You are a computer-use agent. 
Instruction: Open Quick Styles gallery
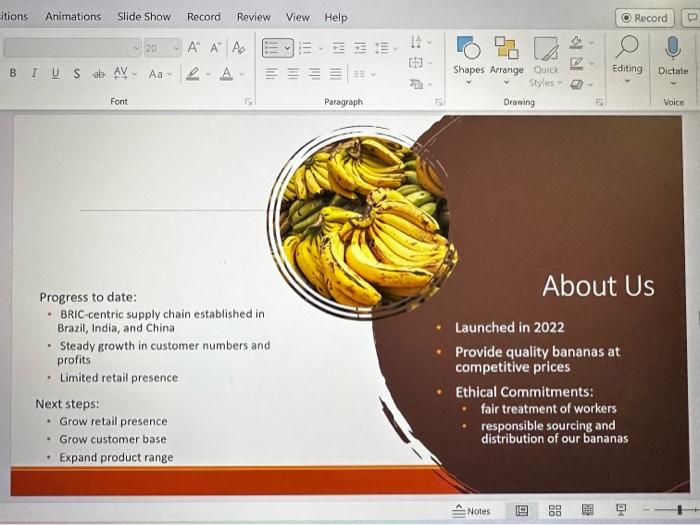(x=546, y=62)
